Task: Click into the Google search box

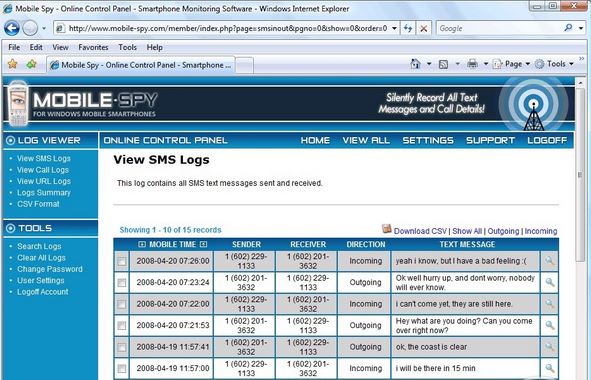Action: click(499, 28)
